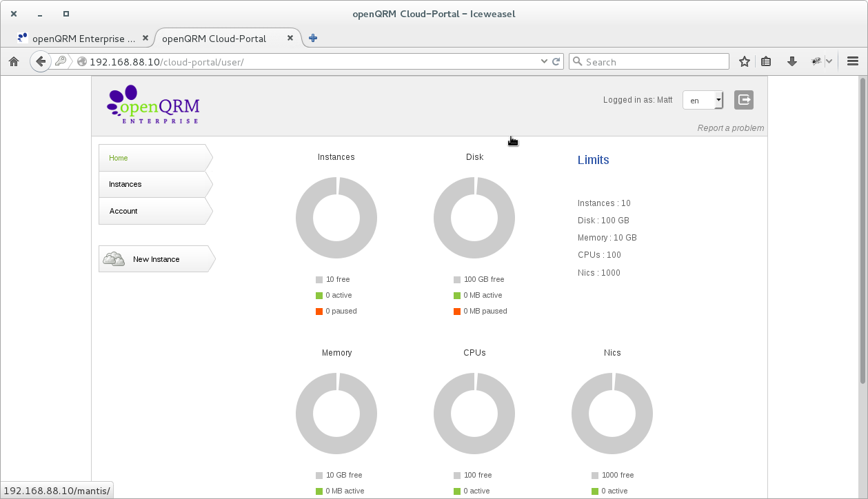
Task: Click the logout icon next to language selector
Action: click(x=744, y=100)
